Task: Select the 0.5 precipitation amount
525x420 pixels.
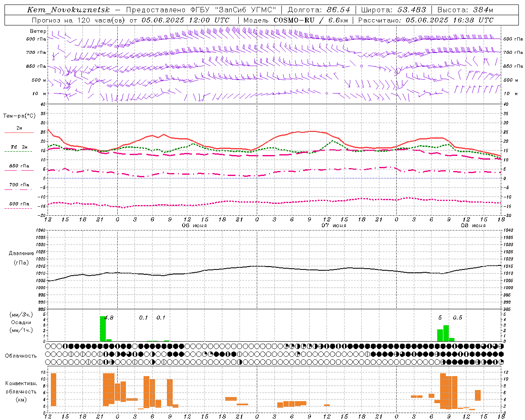Action: click(457, 317)
